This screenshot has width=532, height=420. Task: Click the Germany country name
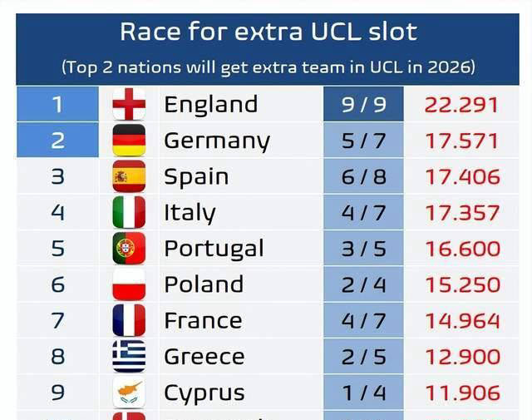[x=216, y=141]
